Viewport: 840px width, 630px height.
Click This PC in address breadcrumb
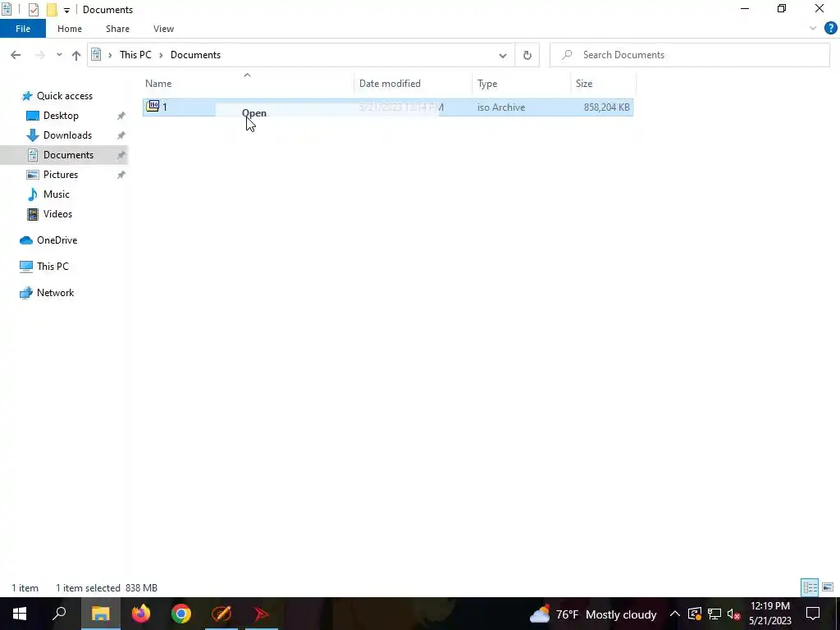tap(135, 55)
